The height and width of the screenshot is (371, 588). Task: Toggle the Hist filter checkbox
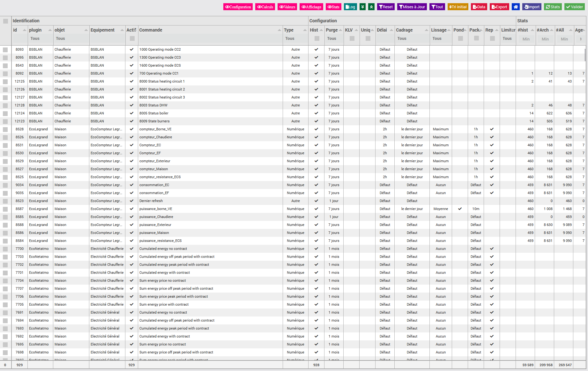point(317,39)
